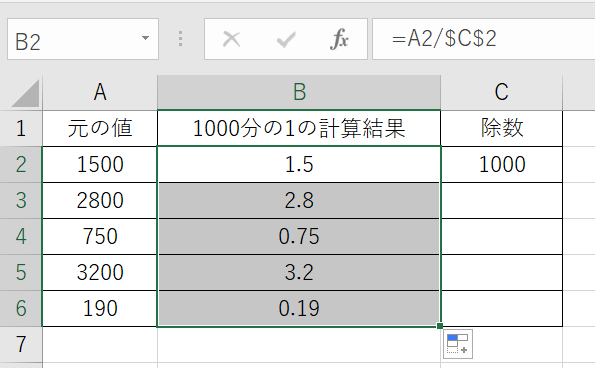
Task: Confirm entry with the checkmark icon
Action: click(286, 39)
